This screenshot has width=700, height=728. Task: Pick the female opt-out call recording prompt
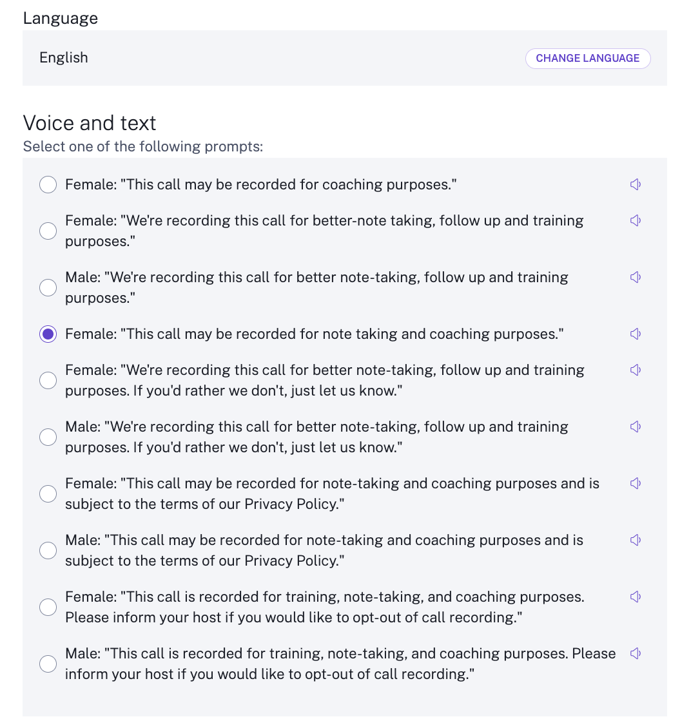pos(48,607)
